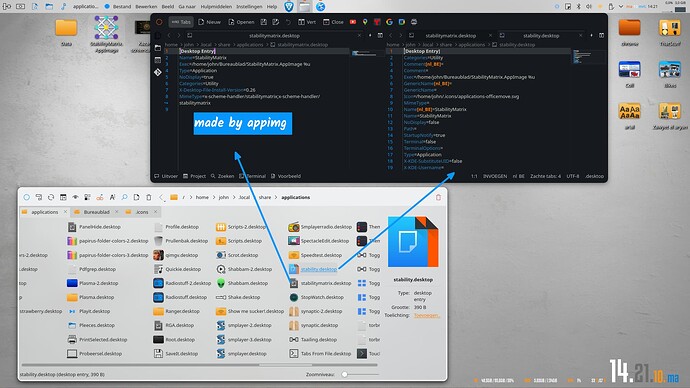Click the Close button in Kate toolbar
Image resolution: width=690 pixels, height=388 pixels.
click(x=334, y=22)
